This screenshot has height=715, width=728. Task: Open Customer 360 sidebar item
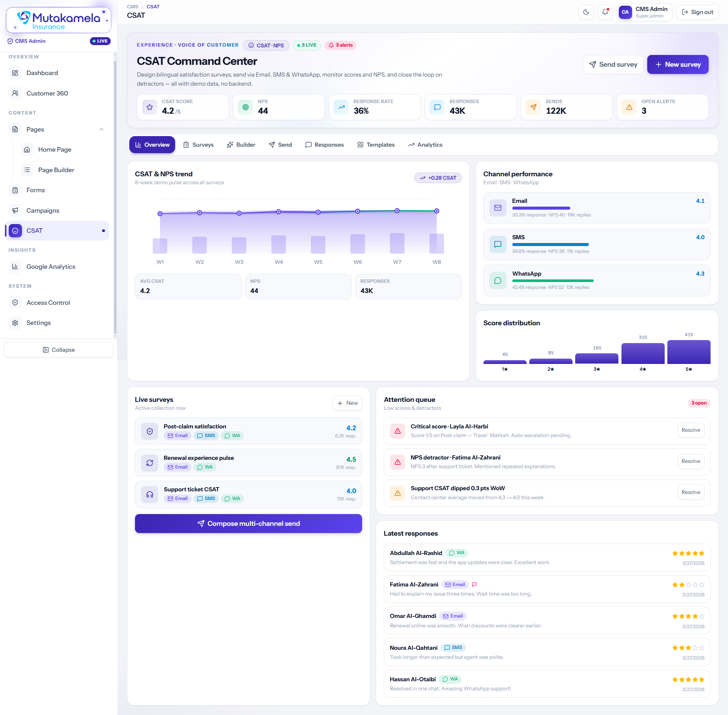(57, 93)
